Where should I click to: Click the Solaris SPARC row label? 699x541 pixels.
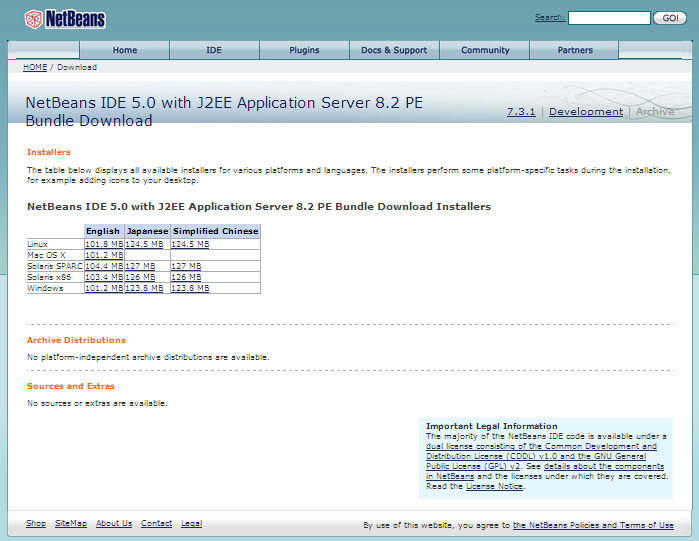click(55, 266)
